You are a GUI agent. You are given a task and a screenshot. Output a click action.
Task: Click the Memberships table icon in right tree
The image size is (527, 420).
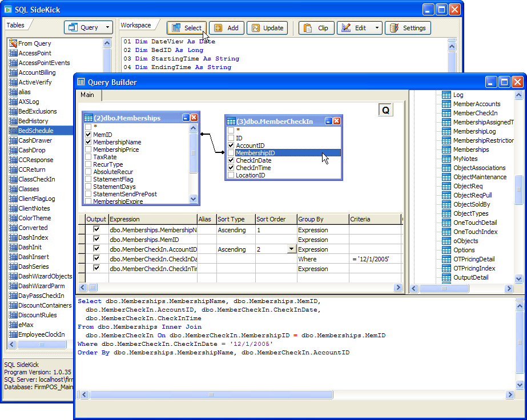coord(446,150)
